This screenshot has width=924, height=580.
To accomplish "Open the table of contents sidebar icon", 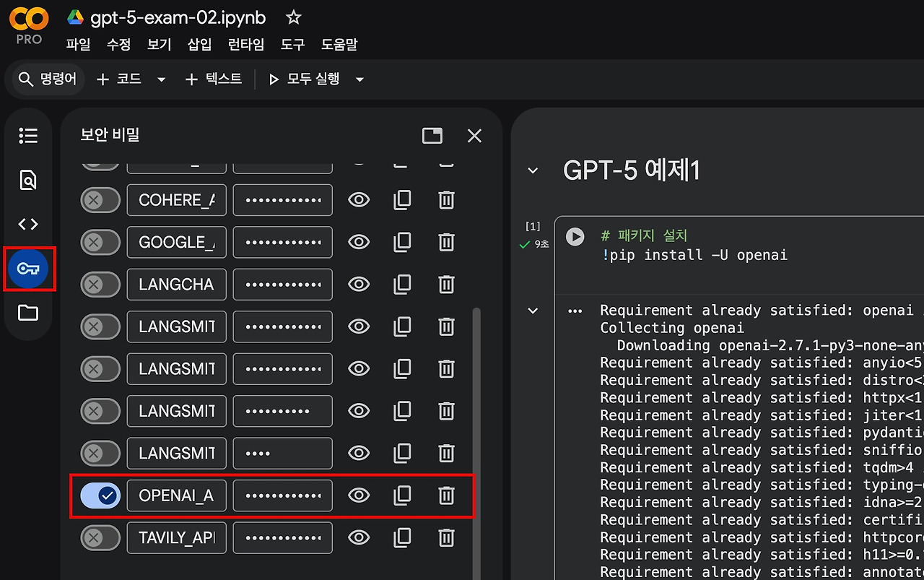I will (x=28, y=136).
